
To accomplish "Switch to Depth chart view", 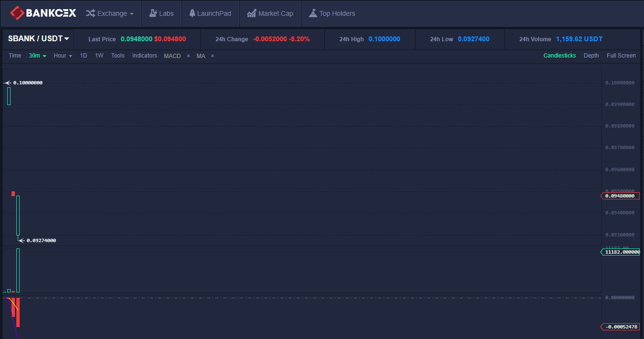I will [x=591, y=56].
